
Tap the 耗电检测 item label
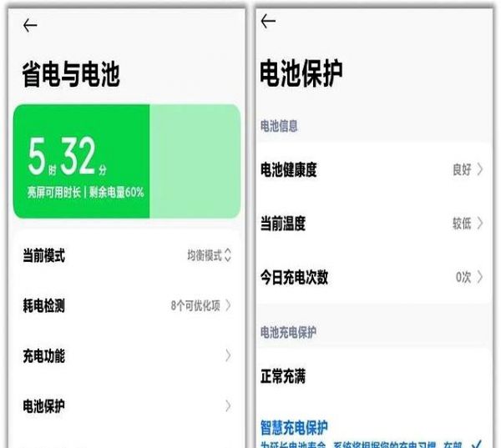(x=43, y=306)
